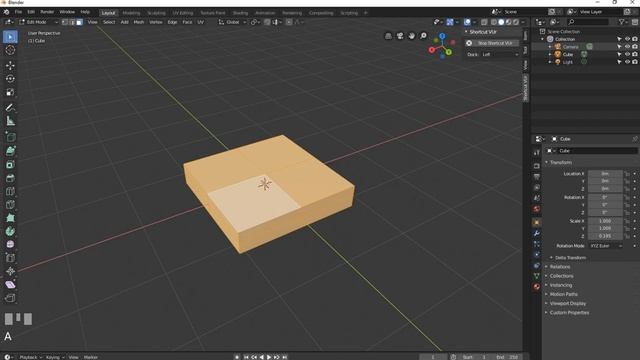Select the Scale tool

(x=10, y=92)
